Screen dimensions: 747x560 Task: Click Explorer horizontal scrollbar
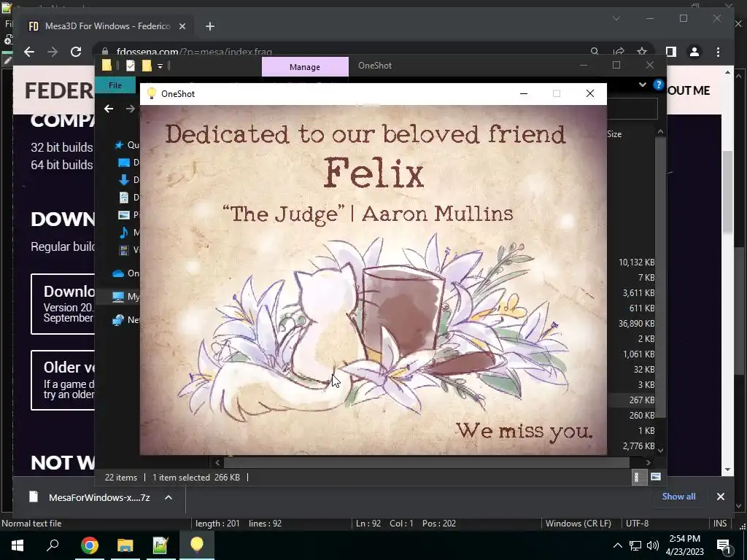click(x=426, y=462)
